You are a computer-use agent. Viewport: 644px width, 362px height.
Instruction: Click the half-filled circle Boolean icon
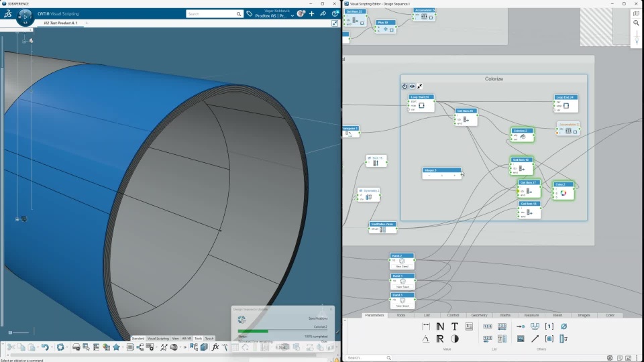pyautogui.click(x=454, y=339)
